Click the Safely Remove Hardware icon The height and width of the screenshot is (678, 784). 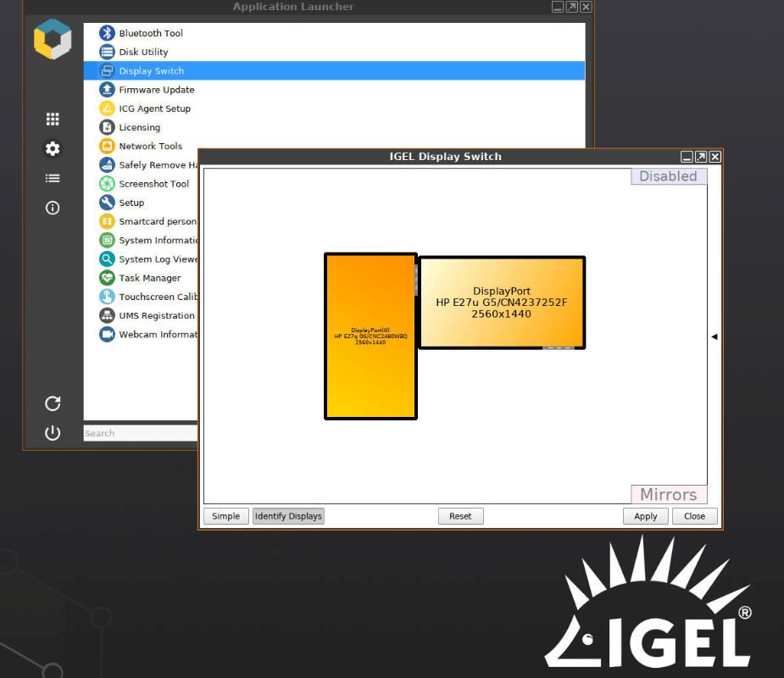pos(107,165)
